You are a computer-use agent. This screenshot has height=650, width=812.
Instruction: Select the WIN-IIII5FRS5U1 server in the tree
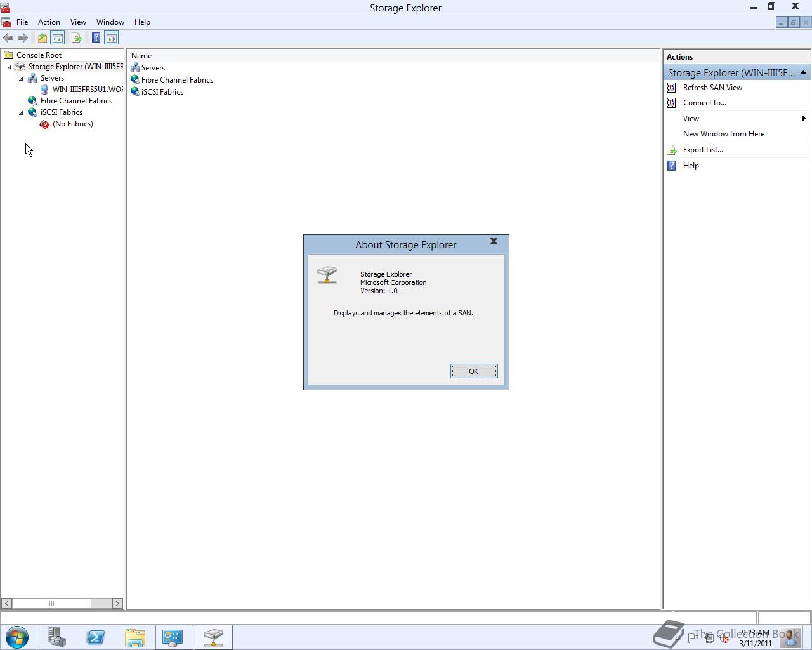pyautogui.click(x=88, y=90)
